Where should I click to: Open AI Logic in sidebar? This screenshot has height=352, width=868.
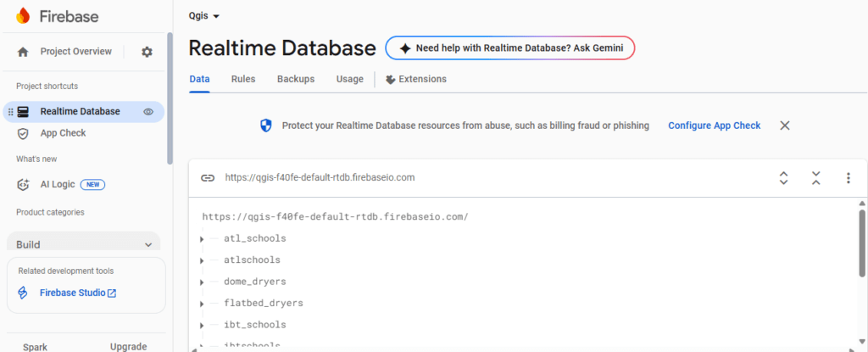pyautogui.click(x=58, y=185)
